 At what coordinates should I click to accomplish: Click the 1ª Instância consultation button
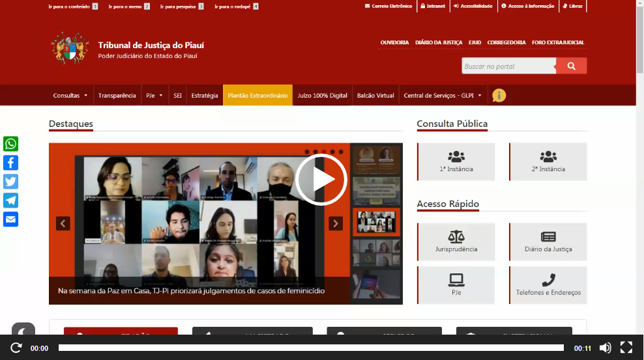pyautogui.click(x=456, y=161)
